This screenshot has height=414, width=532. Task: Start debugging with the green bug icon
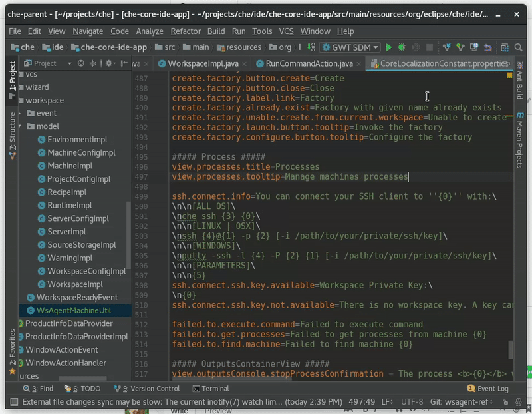point(402,47)
